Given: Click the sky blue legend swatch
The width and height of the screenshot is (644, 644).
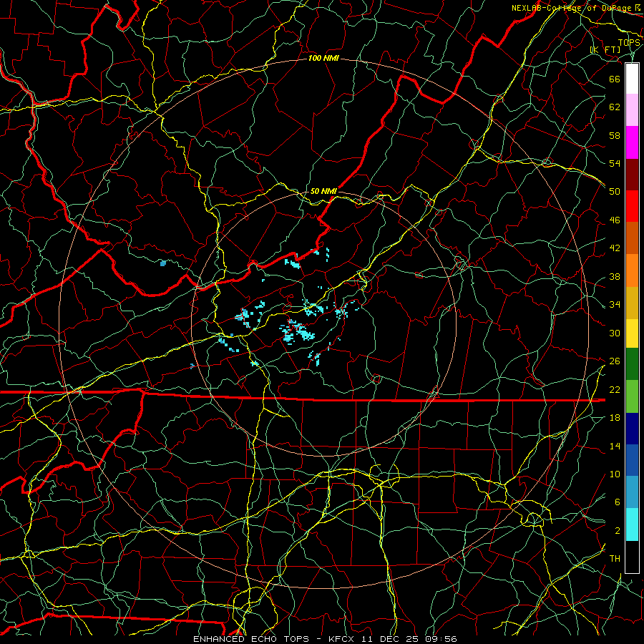Looking at the screenshot, I should pyautogui.click(x=632, y=492).
